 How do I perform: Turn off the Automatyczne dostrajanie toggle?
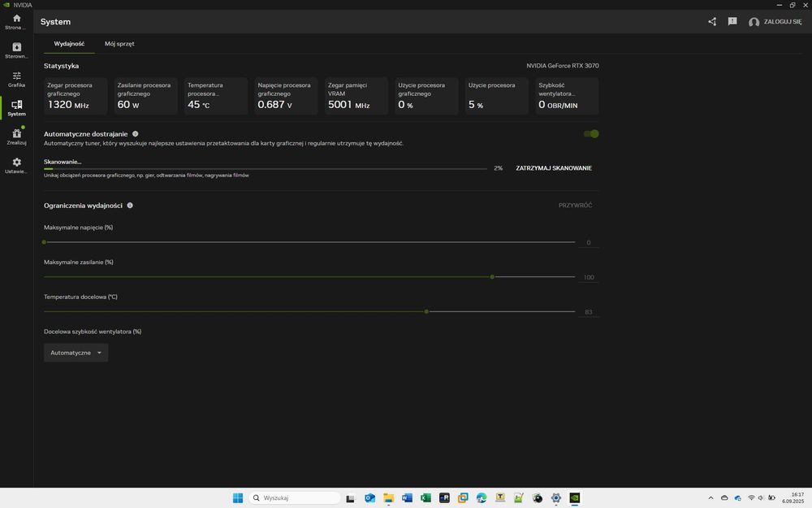[x=591, y=134]
